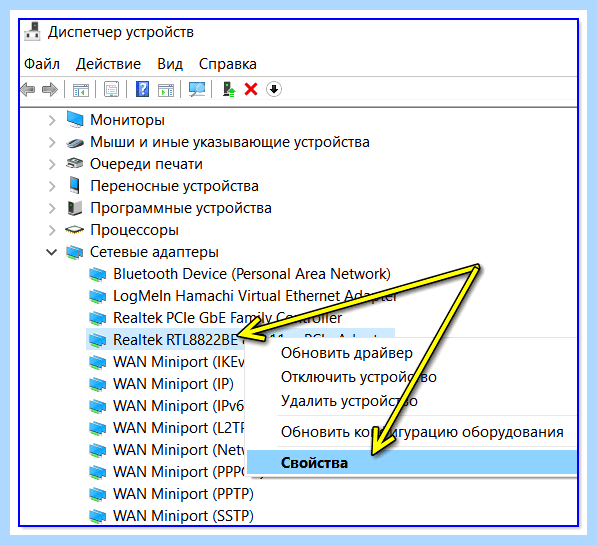This screenshot has height=545, width=597.
Task: Click the Сетевые адаптеры category label
Action: coord(154,252)
